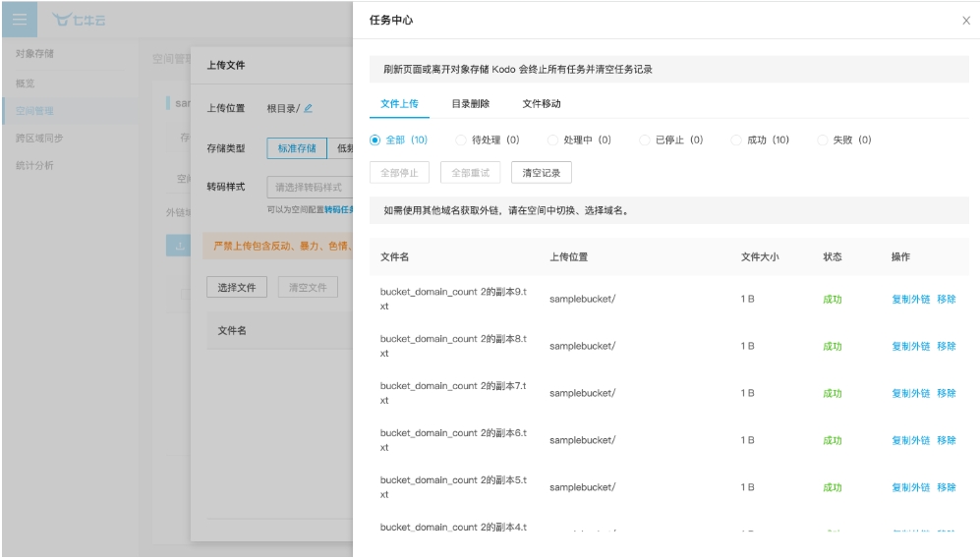The height and width of the screenshot is (559, 980).
Task: Click the 全部停止 button
Action: click(399, 172)
